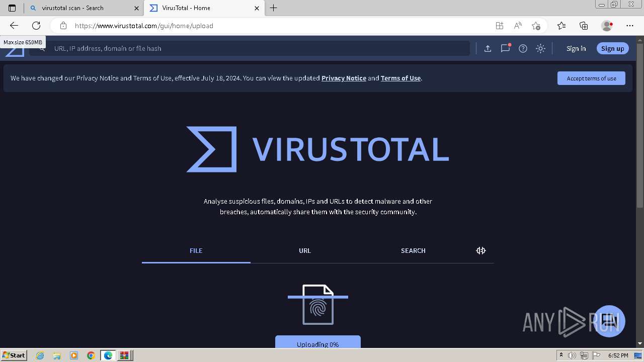Screen dimensions: 644x362
Task: Reload the current page
Action: point(36,26)
